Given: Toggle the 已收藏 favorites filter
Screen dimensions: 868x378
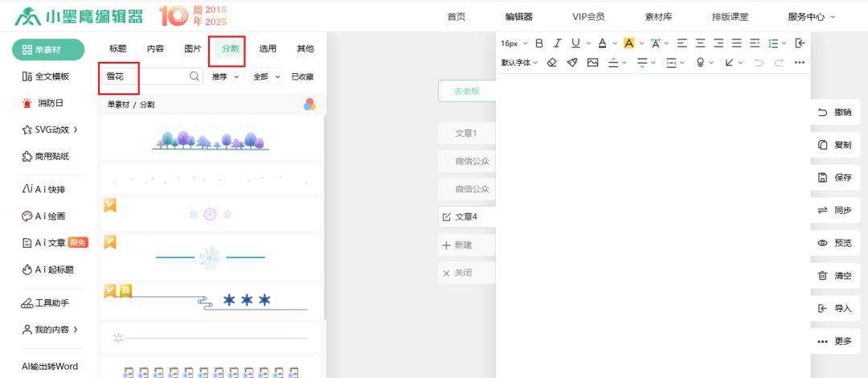Looking at the screenshot, I should point(303,77).
